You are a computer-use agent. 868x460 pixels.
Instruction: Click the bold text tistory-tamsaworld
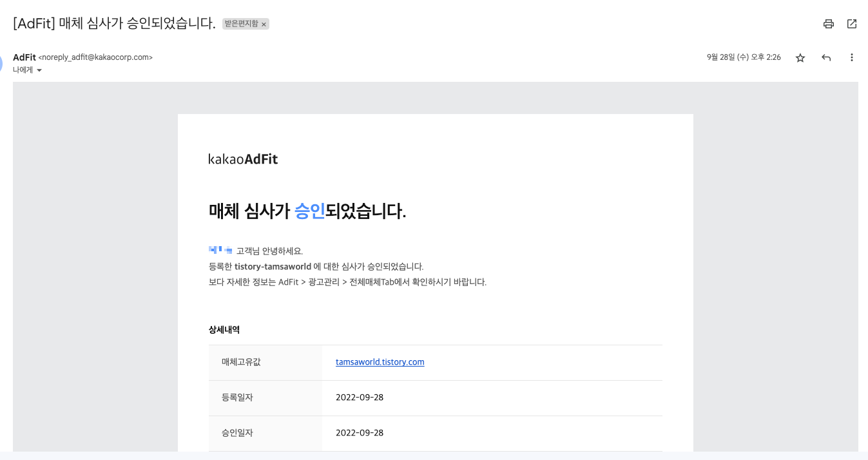[273, 267]
